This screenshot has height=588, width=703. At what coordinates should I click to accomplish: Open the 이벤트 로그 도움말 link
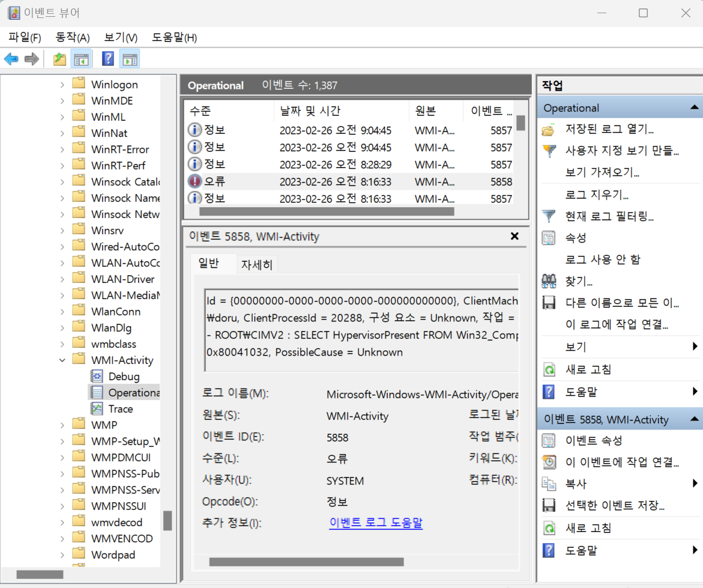376,523
